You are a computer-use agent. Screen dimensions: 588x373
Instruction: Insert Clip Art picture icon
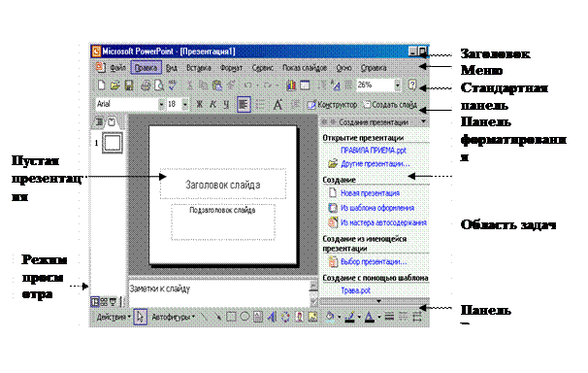coord(299,317)
